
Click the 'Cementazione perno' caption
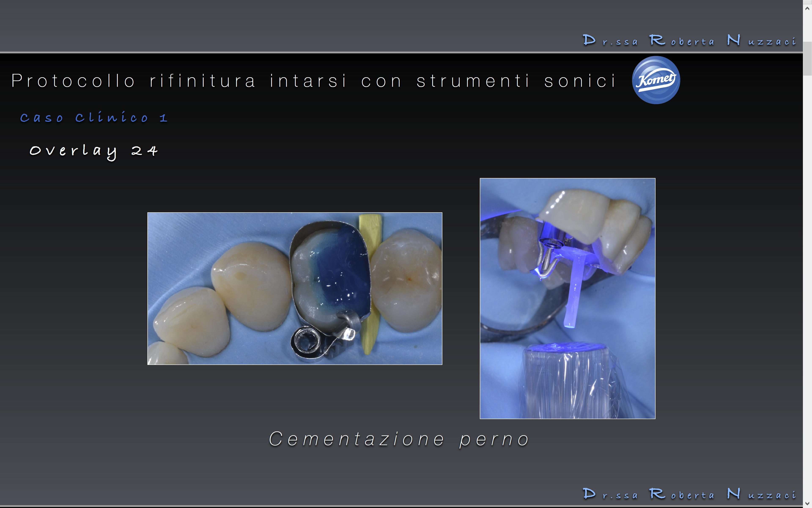[x=399, y=439]
